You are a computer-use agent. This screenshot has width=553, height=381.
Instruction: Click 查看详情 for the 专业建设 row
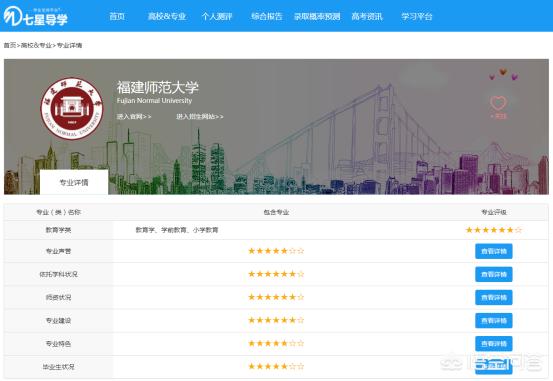[x=494, y=320]
